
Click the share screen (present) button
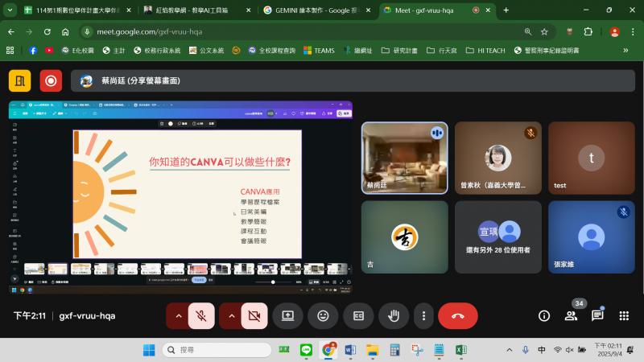[287, 316]
